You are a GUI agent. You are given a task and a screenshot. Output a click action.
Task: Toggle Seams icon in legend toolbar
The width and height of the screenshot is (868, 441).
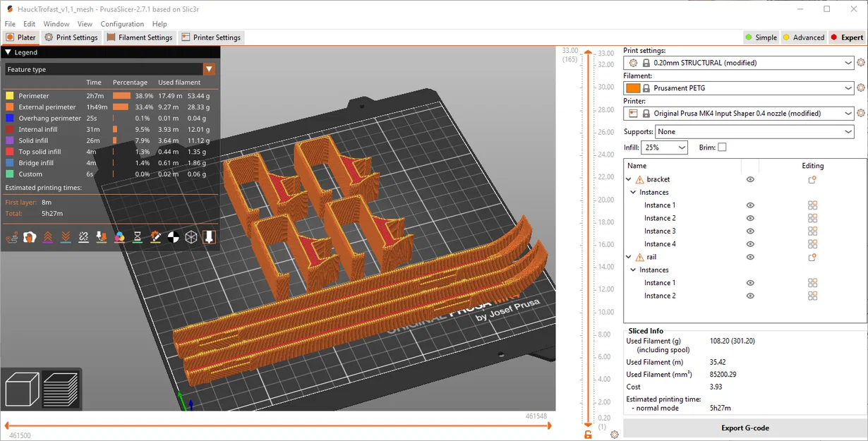[x=83, y=237]
